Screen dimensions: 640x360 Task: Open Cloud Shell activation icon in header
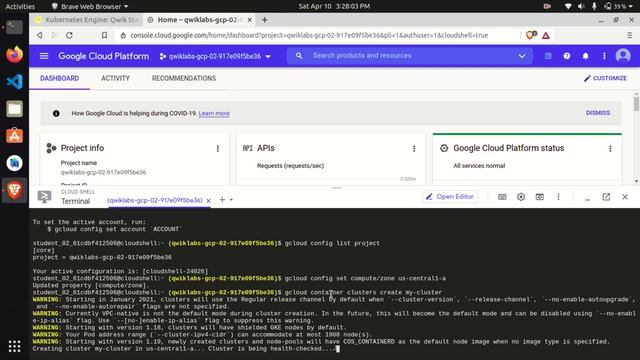(x=548, y=56)
